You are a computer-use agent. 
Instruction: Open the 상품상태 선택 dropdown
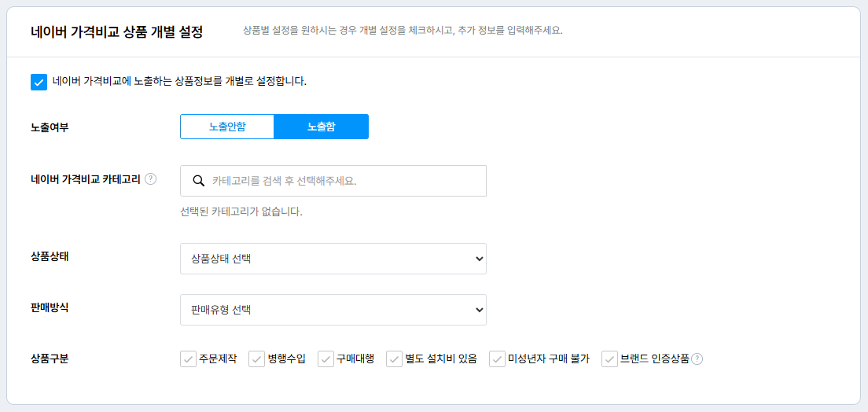[x=333, y=259]
